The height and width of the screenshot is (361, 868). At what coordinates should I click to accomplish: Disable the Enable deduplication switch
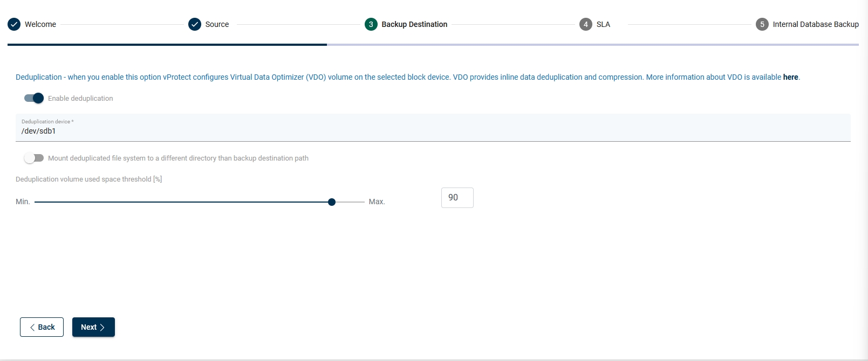pyautogui.click(x=34, y=98)
